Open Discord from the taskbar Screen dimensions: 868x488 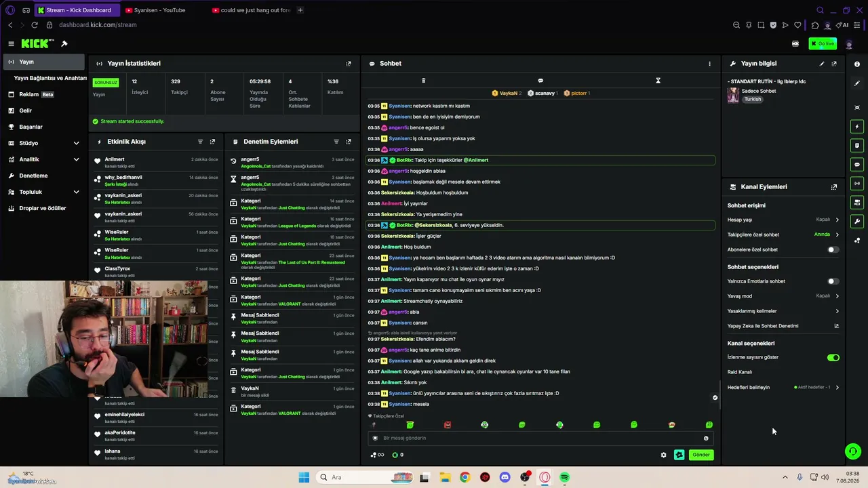pos(505,477)
